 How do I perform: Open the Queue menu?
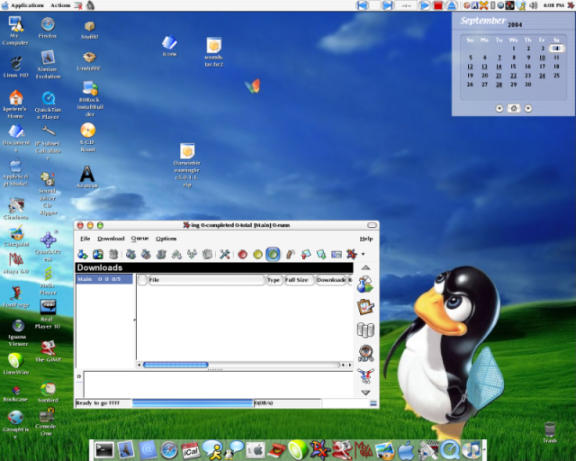point(140,238)
